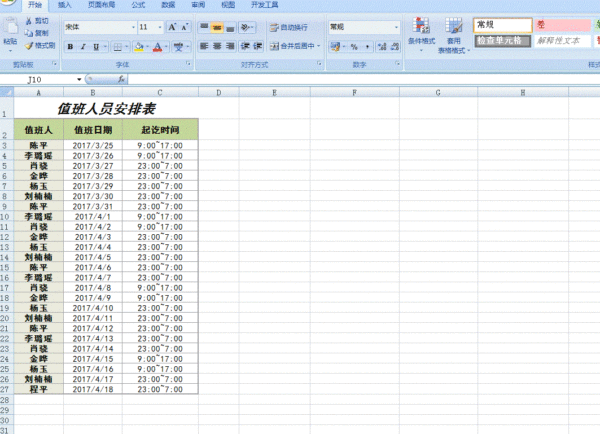Toggle Wrap Text (自动换行)
The width and height of the screenshot is (600, 434).
tap(288, 27)
